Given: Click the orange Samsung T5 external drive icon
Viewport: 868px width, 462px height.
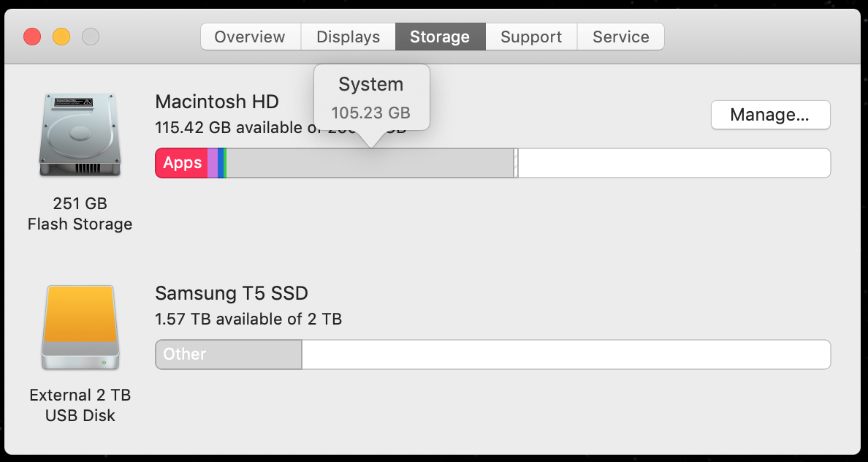Looking at the screenshot, I should [79, 327].
